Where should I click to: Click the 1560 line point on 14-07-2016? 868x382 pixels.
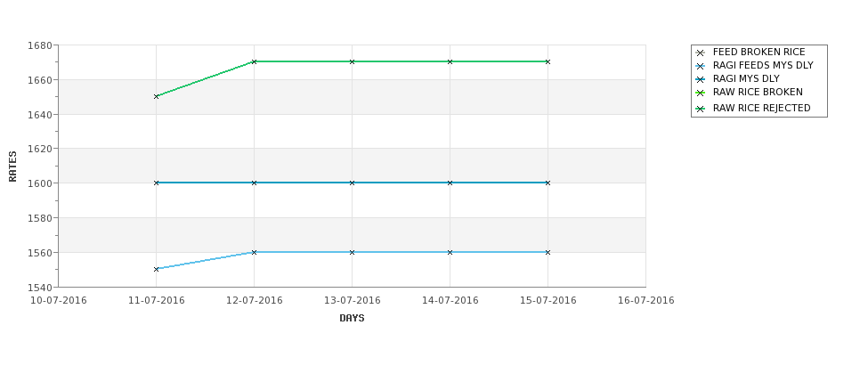click(x=450, y=252)
